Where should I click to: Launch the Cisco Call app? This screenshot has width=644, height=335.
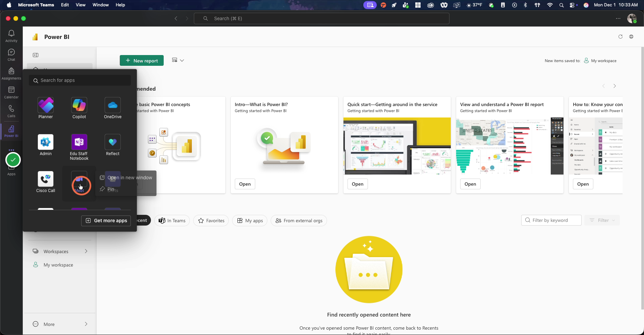pyautogui.click(x=46, y=182)
